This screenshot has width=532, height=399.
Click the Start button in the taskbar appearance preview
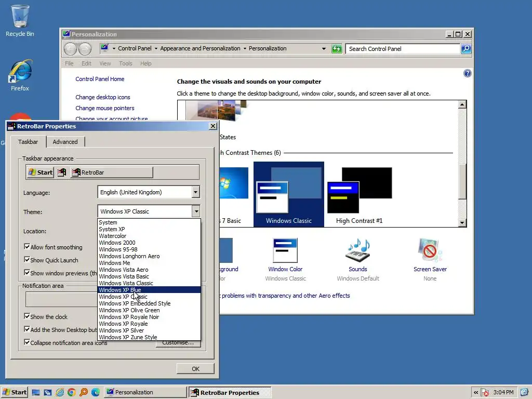[41, 172]
